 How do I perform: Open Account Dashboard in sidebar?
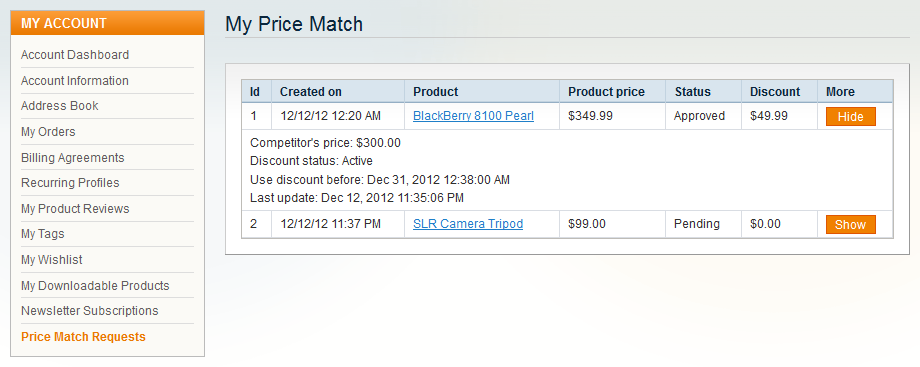point(75,55)
